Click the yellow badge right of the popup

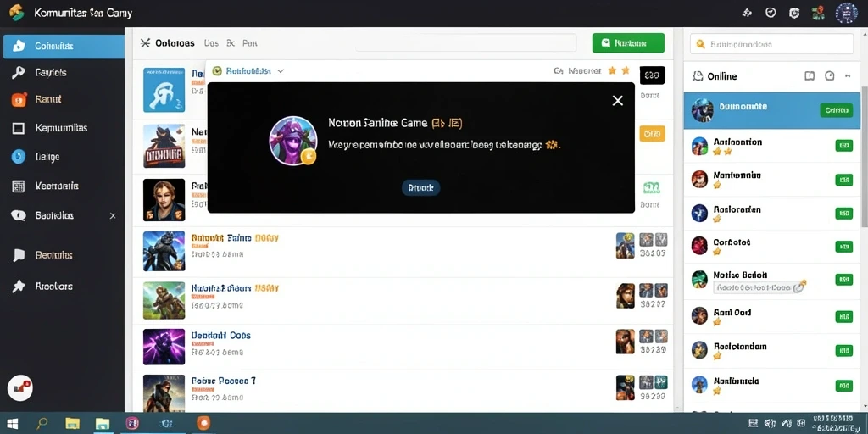click(x=652, y=133)
